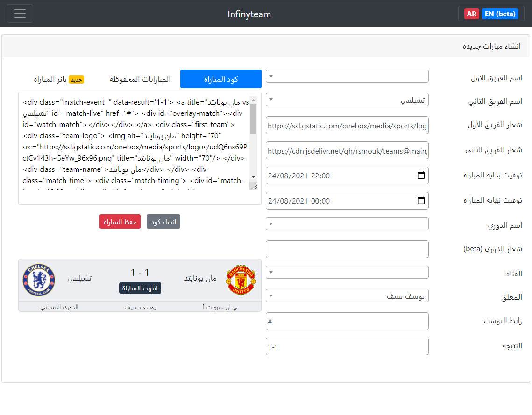Click the Chelsea logo in the match preview

pos(39,279)
